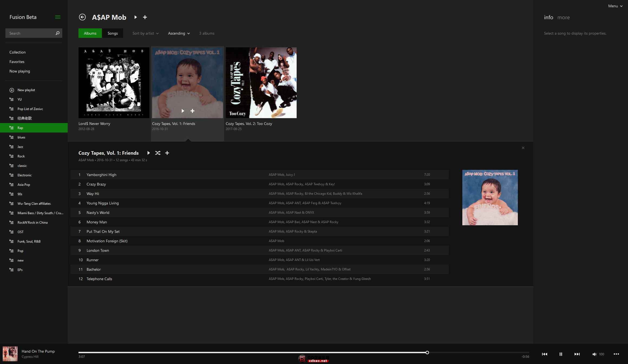This screenshot has height=364, width=628.
Task: Open Collection in sidebar
Action: (x=18, y=52)
